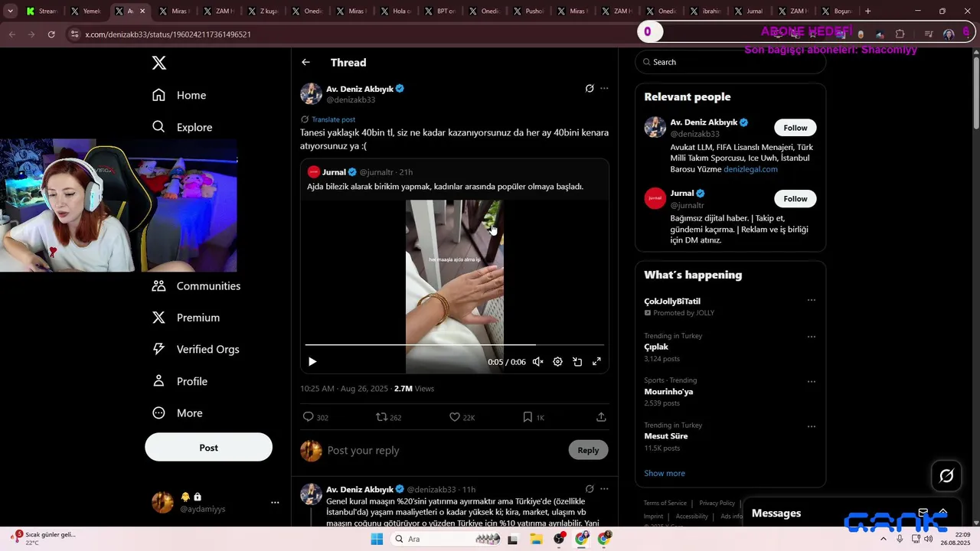Viewport: 980px width, 551px height.
Task: Click Show more under What's happening
Action: pos(665,473)
